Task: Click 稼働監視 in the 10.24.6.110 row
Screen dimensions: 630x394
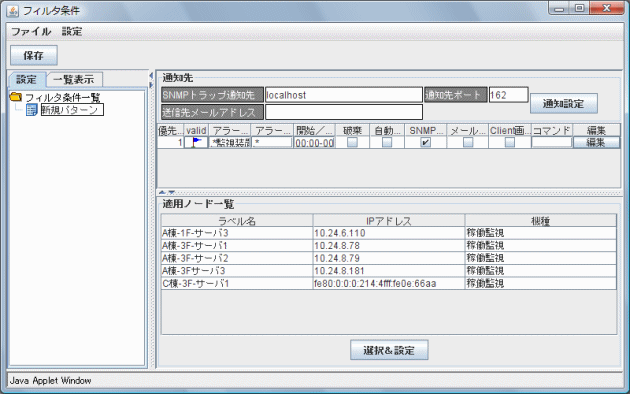Action: 485,233
